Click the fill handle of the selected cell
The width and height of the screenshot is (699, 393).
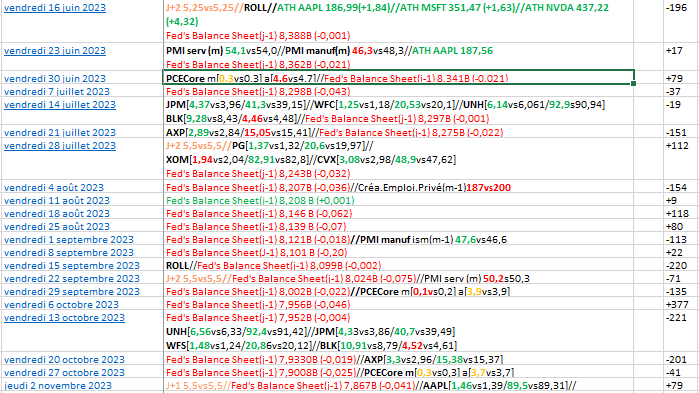tap(633, 84)
